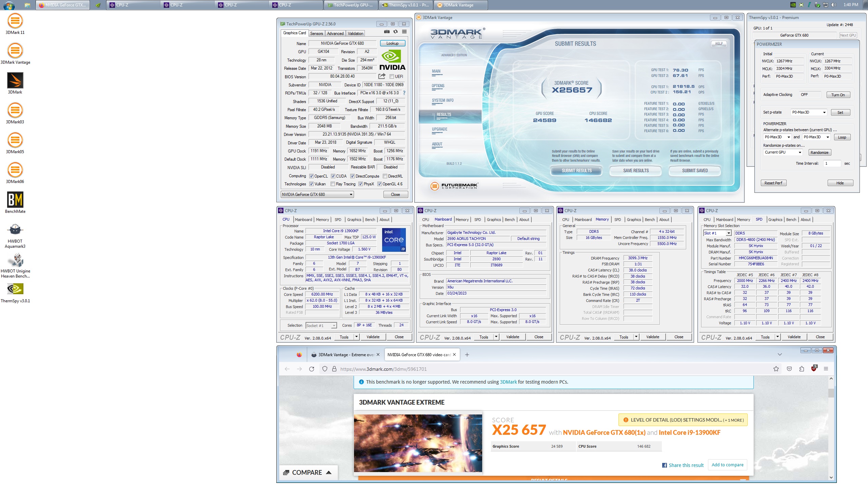
Task: Click the Time Interval input field
Action: (x=832, y=163)
